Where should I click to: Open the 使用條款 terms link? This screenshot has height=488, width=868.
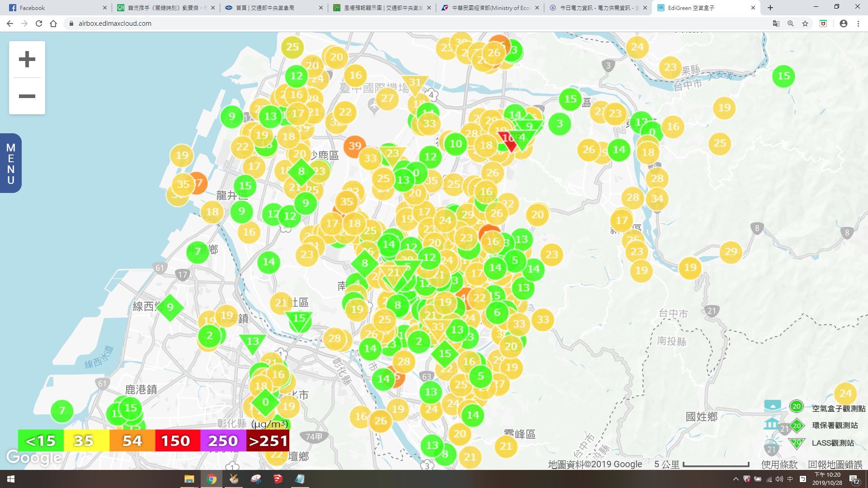779,465
